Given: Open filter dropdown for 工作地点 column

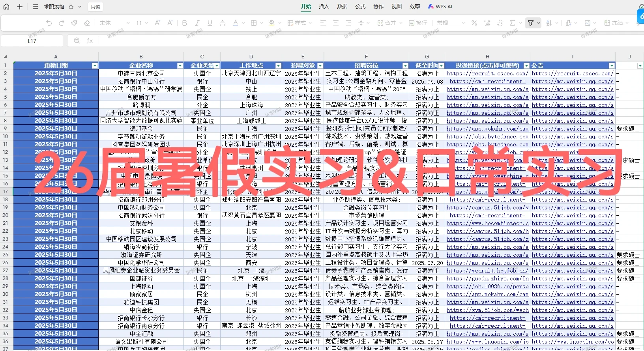Looking at the screenshot, I should pyautogui.click(x=278, y=66).
